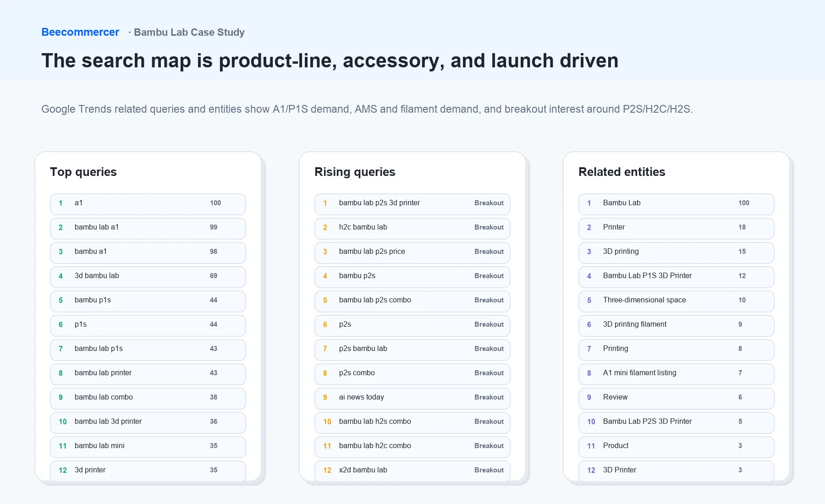Select the "bambu a1" query row
This screenshot has height=504, width=825.
[x=148, y=252]
